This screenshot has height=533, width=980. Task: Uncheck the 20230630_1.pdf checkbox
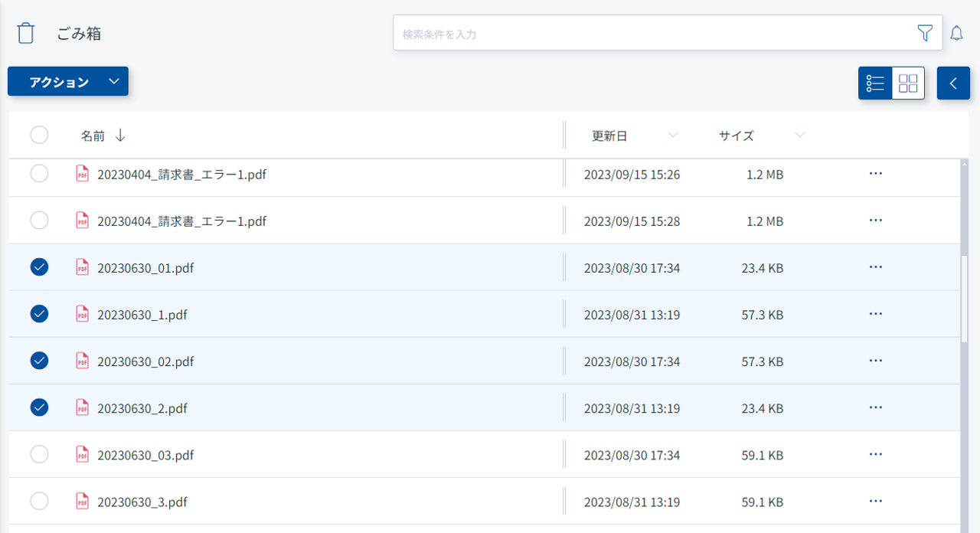39,314
